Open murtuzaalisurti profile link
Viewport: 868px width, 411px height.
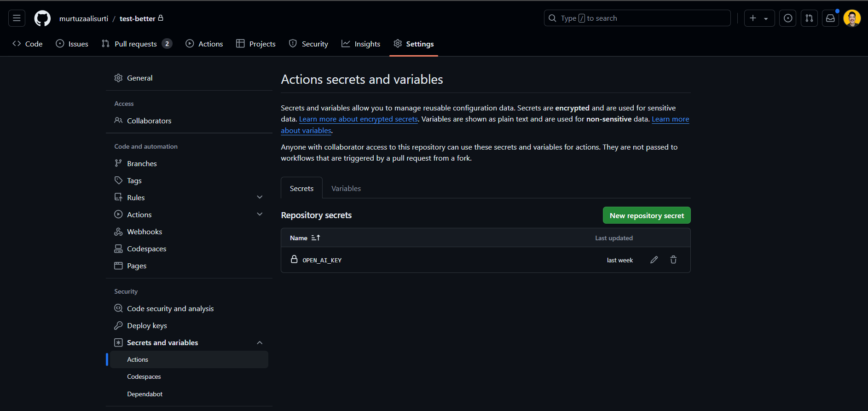tap(84, 18)
